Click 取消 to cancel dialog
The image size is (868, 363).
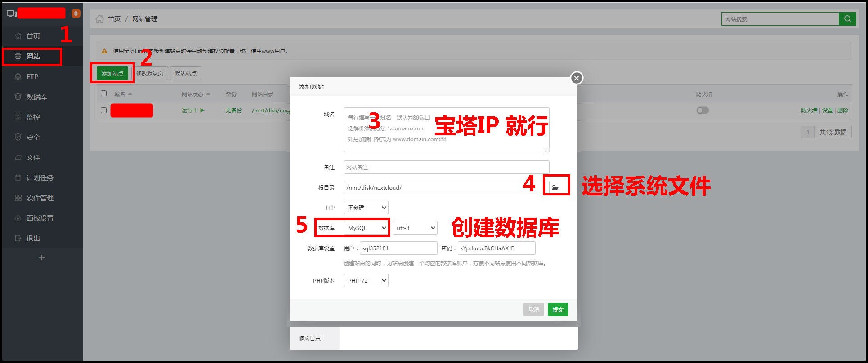[x=534, y=310]
